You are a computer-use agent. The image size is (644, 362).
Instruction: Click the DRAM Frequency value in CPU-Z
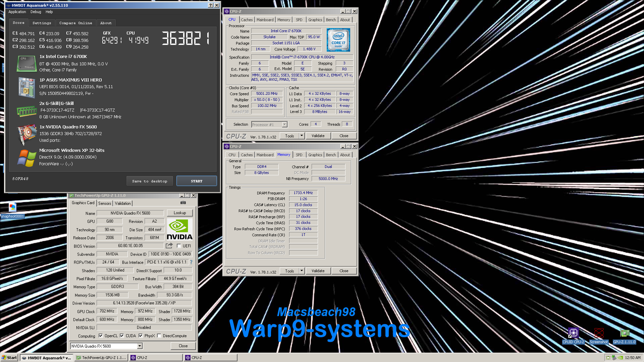click(x=303, y=193)
